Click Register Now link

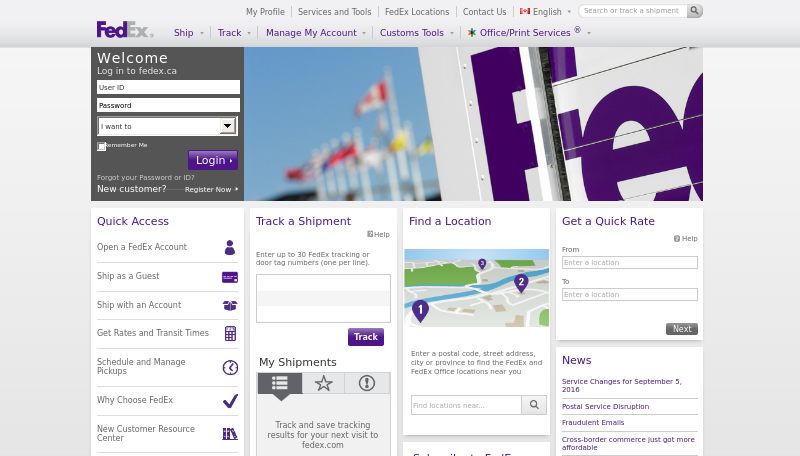208,189
